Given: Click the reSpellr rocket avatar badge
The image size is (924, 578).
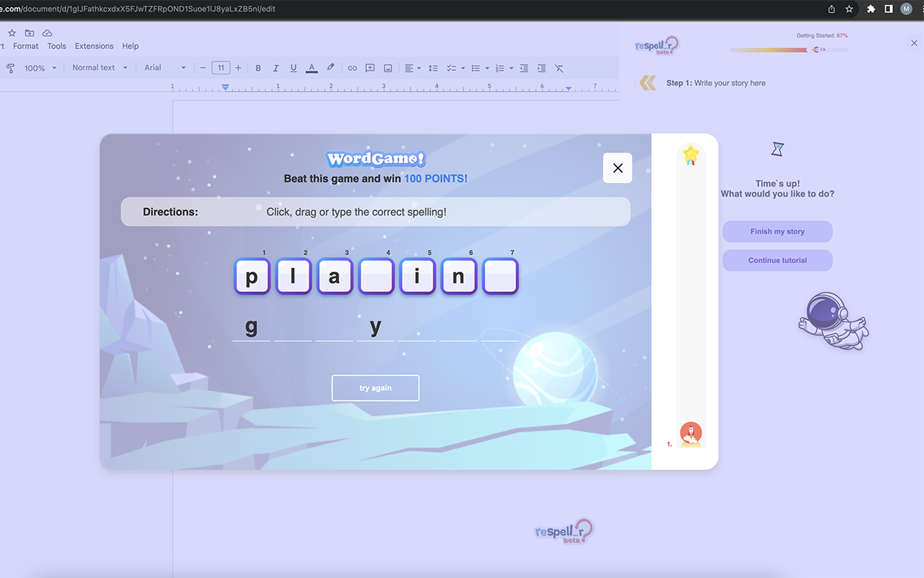Looking at the screenshot, I should tap(691, 433).
